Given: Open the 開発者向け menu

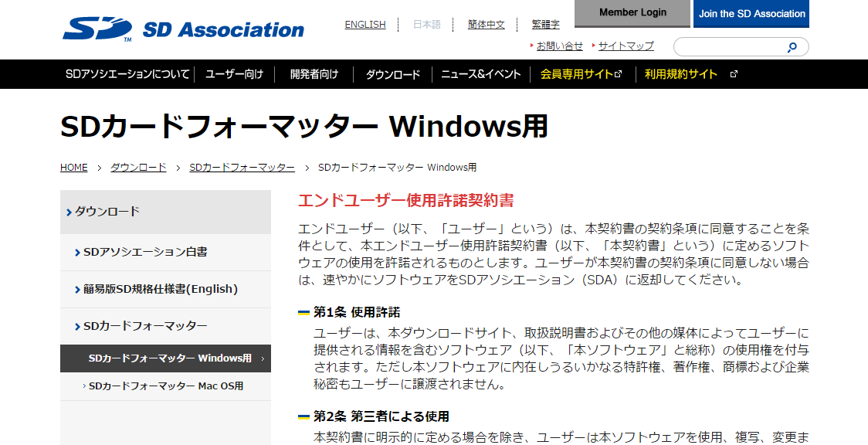Looking at the screenshot, I should (x=314, y=74).
